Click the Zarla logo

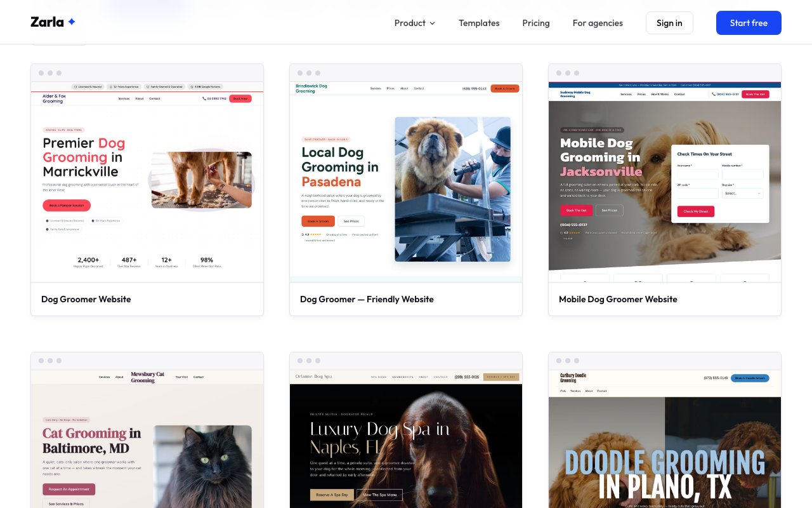coord(53,22)
